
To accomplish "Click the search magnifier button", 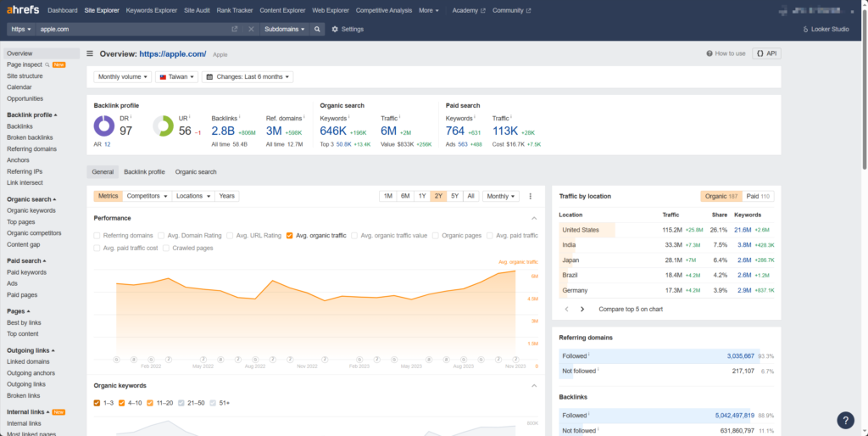I will tap(317, 30).
